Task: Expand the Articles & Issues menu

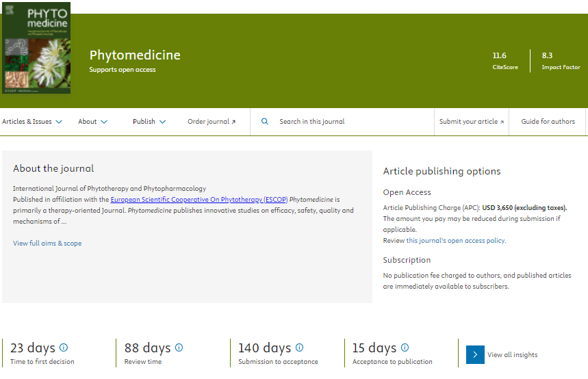Action: click(32, 122)
